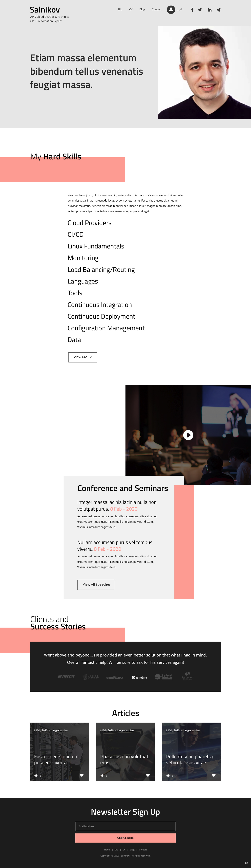Like the Phasellus non volutpat article
Screen dimensions: 251x868
pyautogui.click(x=148, y=775)
